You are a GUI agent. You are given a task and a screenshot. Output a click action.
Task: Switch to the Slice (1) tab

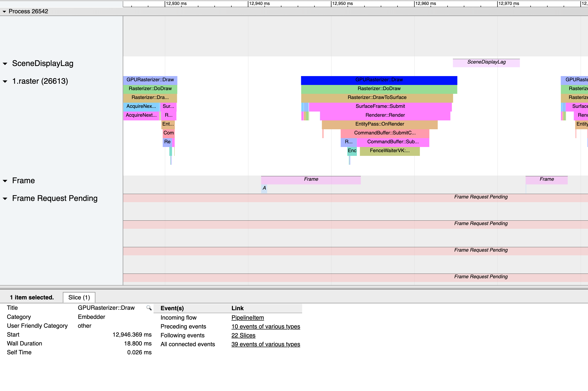79,297
